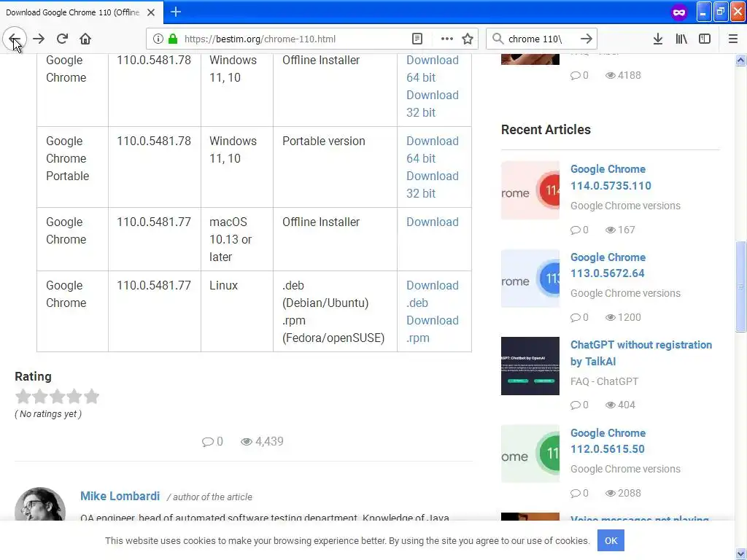Click the macOS 10.13 or later cell
747x560 pixels.
[236, 239]
